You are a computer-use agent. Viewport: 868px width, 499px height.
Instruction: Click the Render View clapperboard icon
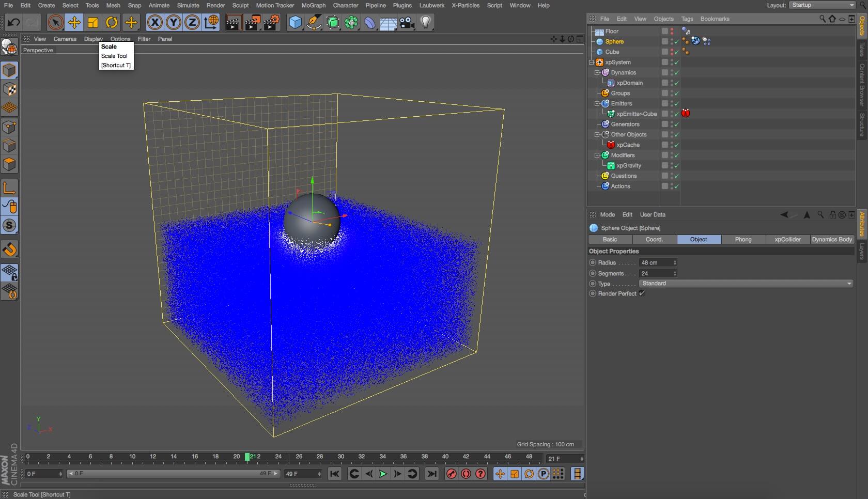233,22
